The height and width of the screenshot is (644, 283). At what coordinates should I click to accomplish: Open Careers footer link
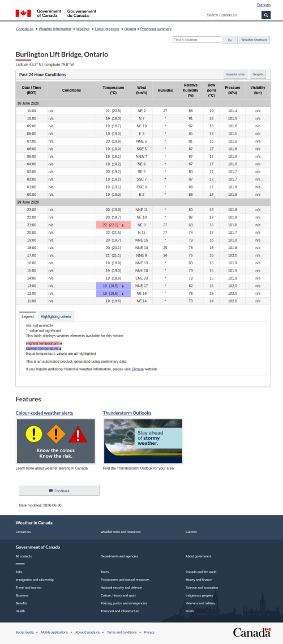[x=191, y=532]
